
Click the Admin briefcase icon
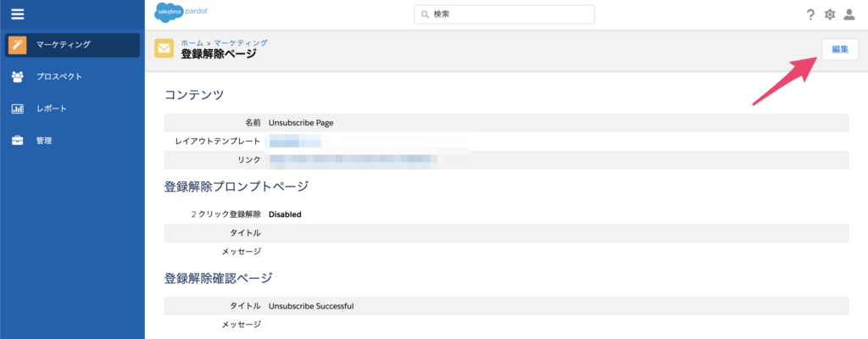pyautogui.click(x=18, y=141)
